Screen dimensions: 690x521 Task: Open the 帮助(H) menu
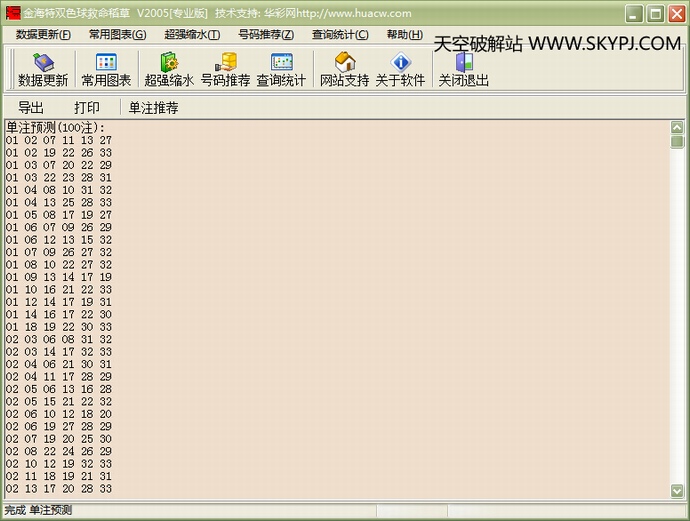(404, 34)
